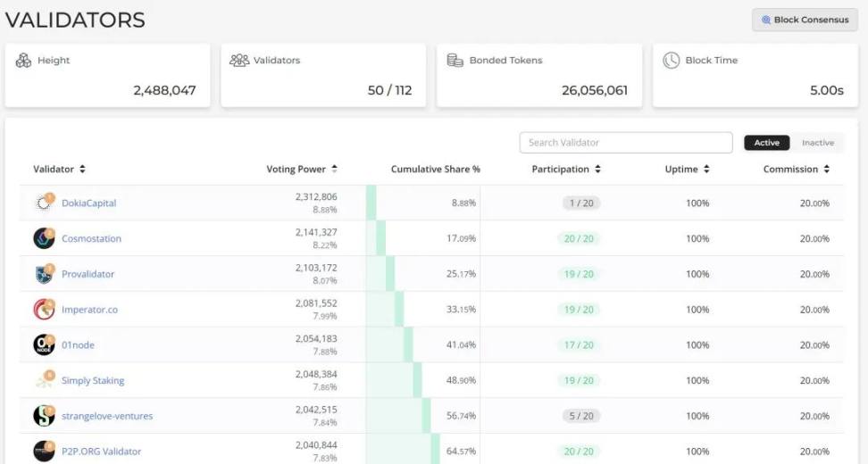Click the Cosmostation validator logo icon
Screen dimensions: 868x464
[x=44, y=239]
